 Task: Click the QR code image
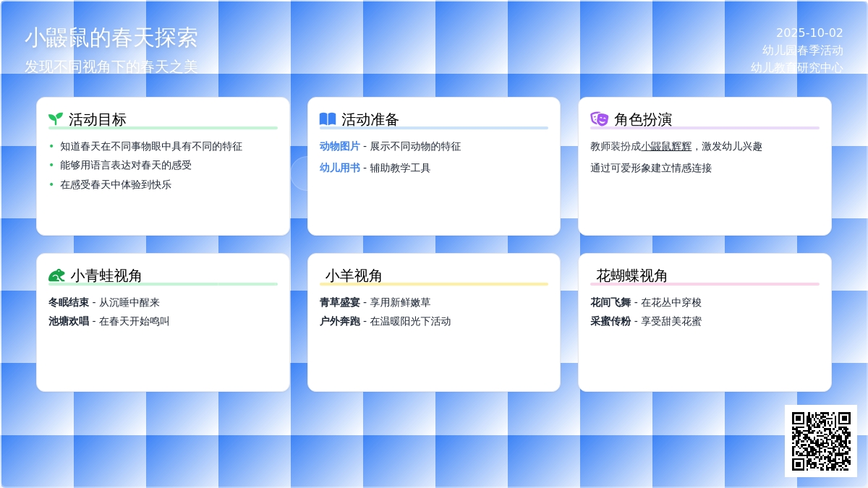point(821,441)
